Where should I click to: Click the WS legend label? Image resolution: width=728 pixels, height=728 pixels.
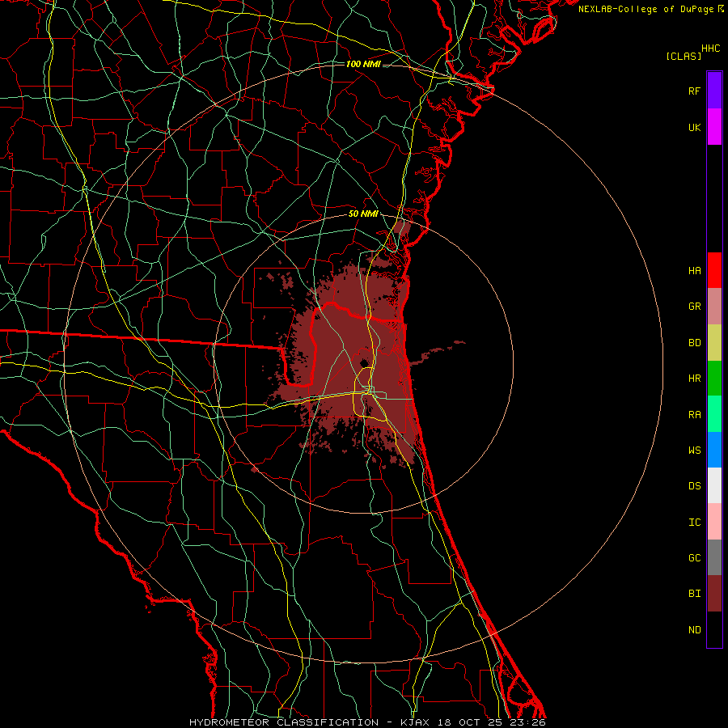point(694,450)
